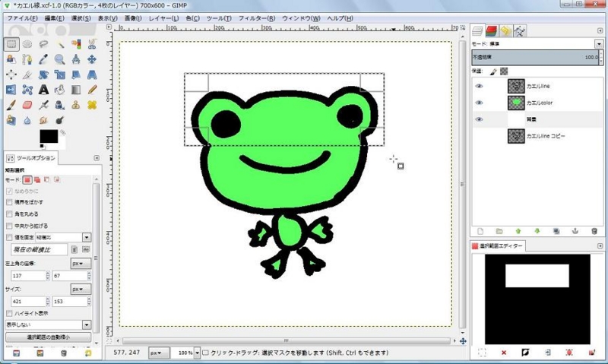Select the Free Select lasso tool
Viewport: 608px width, 364px height.
point(43,44)
